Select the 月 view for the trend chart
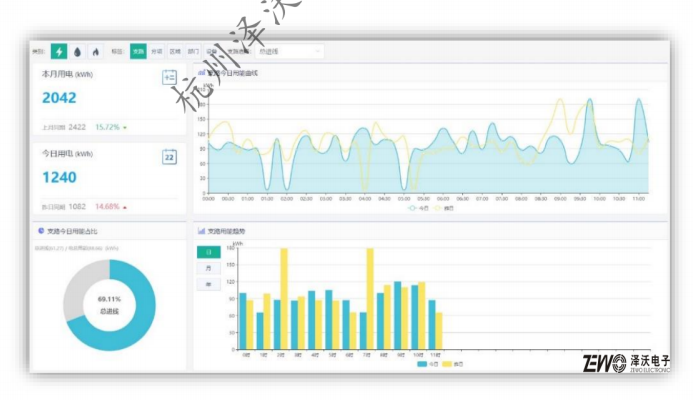 pyautogui.click(x=209, y=268)
